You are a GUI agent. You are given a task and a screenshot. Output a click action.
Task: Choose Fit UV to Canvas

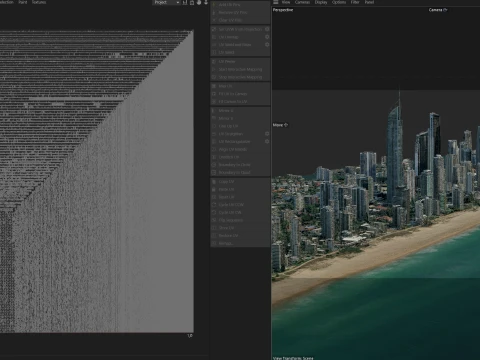240,94
